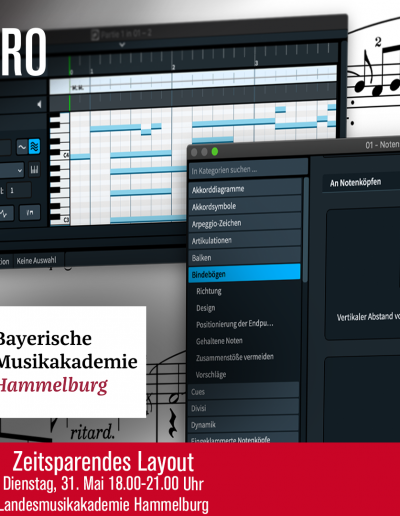Open the dropdown beside the piano keys icon
Viewport: 400px width, 516px height.
click(12, 171)
